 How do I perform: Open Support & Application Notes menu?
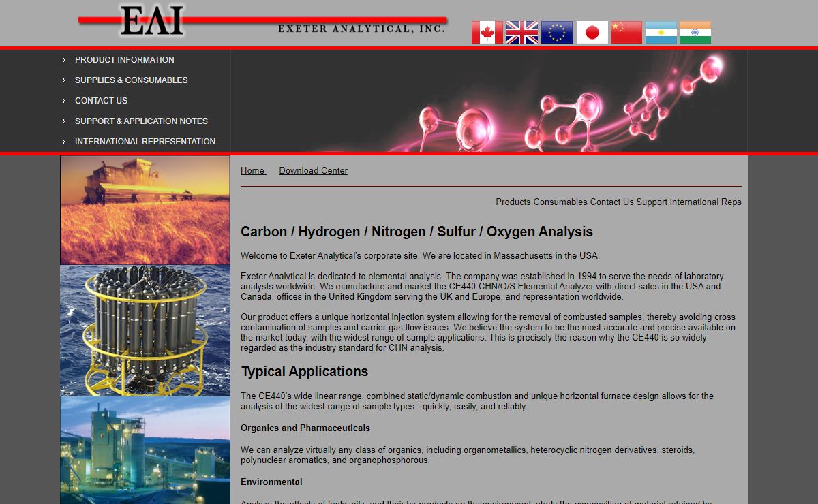tap(141, 121)
